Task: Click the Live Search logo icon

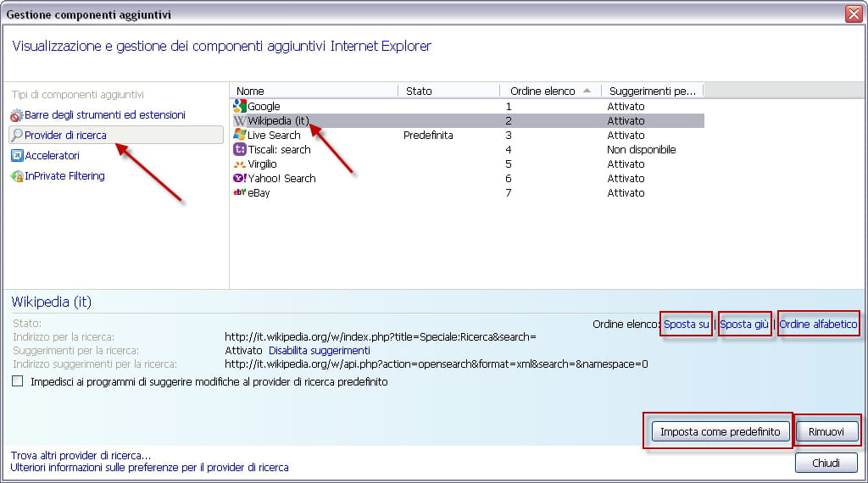Action: tap(240, 135)
